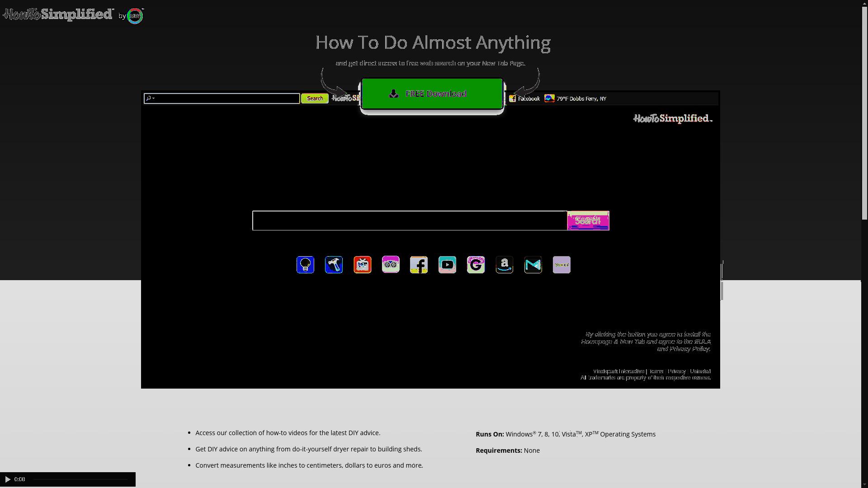Open the Terms link in preview footer
868x488 pixels.
pos(656,371)
